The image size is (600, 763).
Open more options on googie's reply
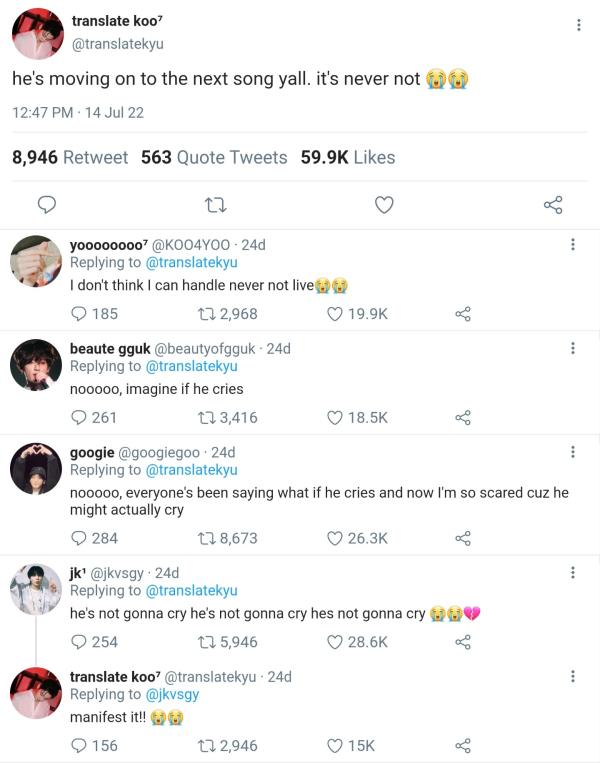[x=572, y=453]
